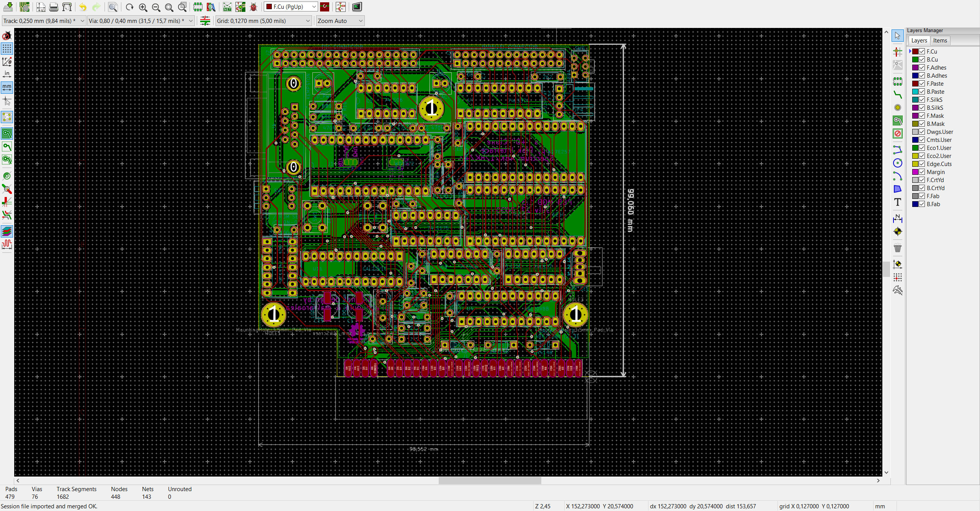The height and width of the screenshot is (511, 980).
Task: Select the Dwgs.User layer name
Action: tap(940, 132)
